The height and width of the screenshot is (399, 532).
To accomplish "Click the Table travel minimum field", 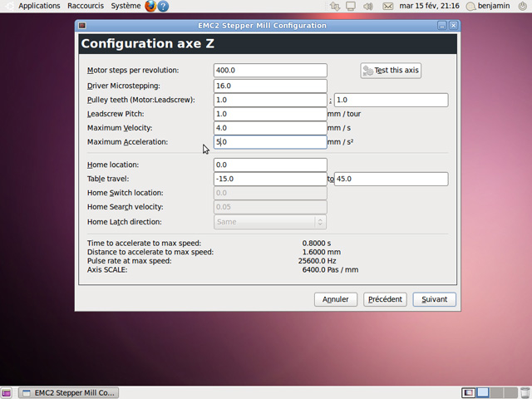I will (x=270, y=180).
